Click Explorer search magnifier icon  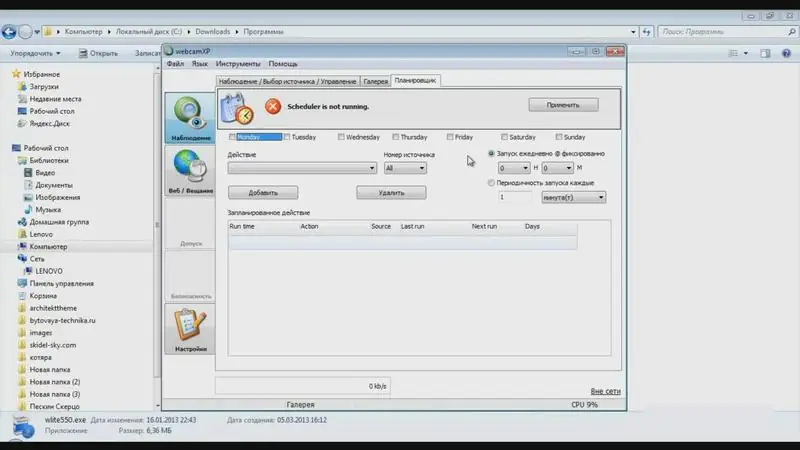point(791,32)
